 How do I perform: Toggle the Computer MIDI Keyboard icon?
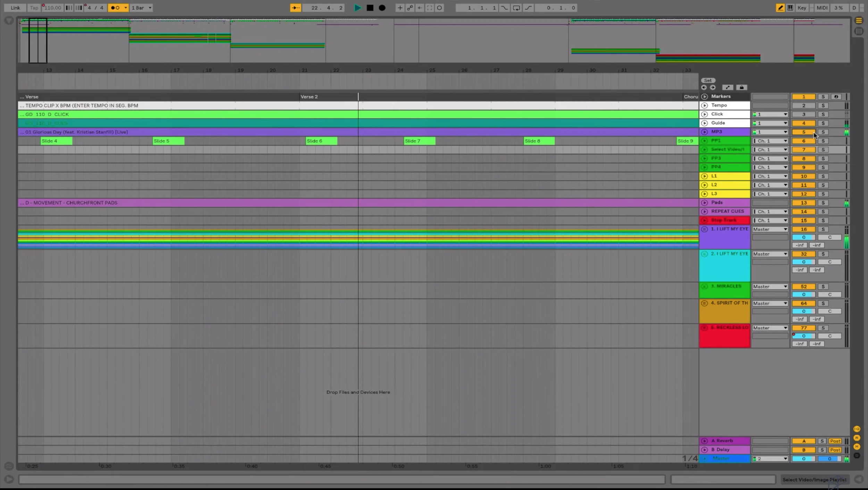pyautogui.click(x=790, y=8)
